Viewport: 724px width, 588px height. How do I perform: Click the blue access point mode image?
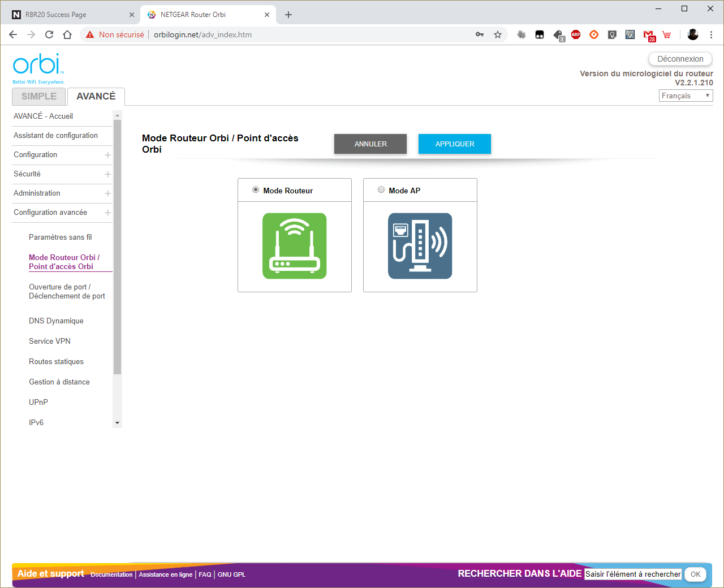(420, 246)
